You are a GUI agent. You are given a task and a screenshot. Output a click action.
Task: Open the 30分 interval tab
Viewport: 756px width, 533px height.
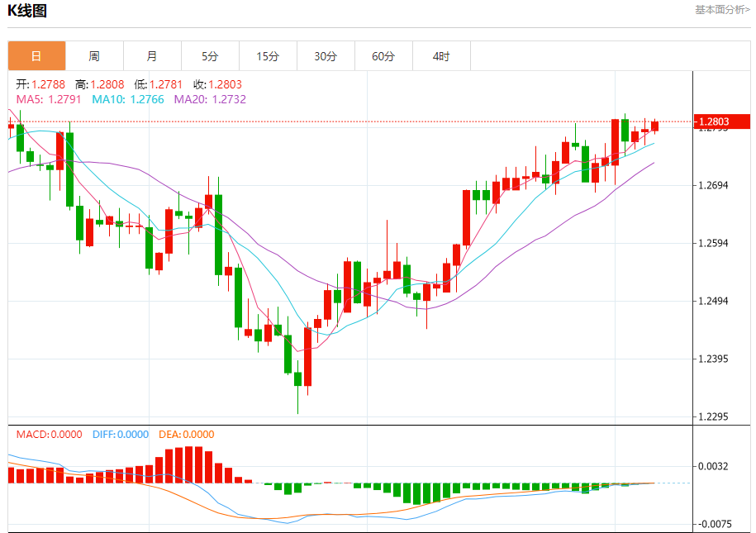point(326,56)
